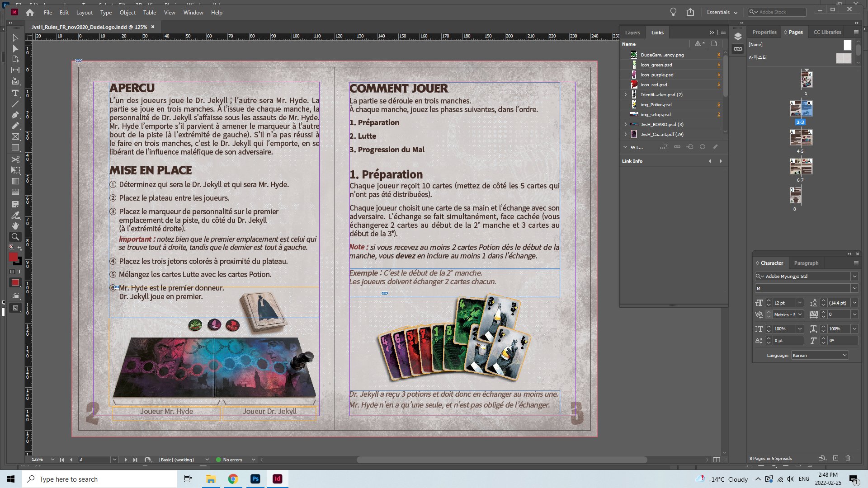The height and width of the screenshot is (488, 868).
Task: Switch to the Paragraph tab
Action: (x=806, y=263)
